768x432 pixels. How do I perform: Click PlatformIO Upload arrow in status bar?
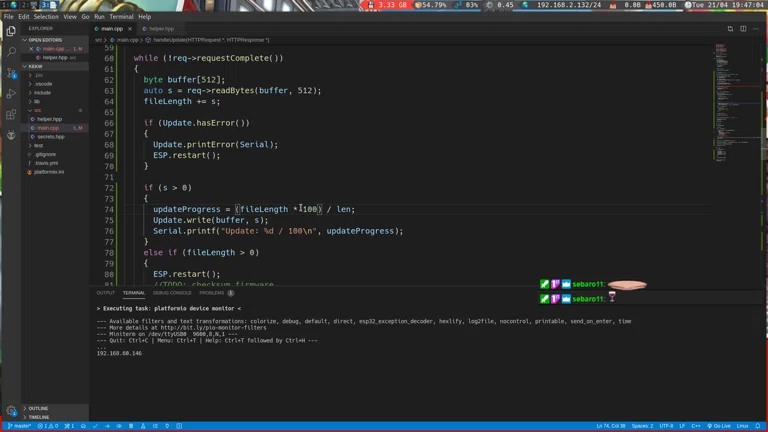[x=107, y=426]
